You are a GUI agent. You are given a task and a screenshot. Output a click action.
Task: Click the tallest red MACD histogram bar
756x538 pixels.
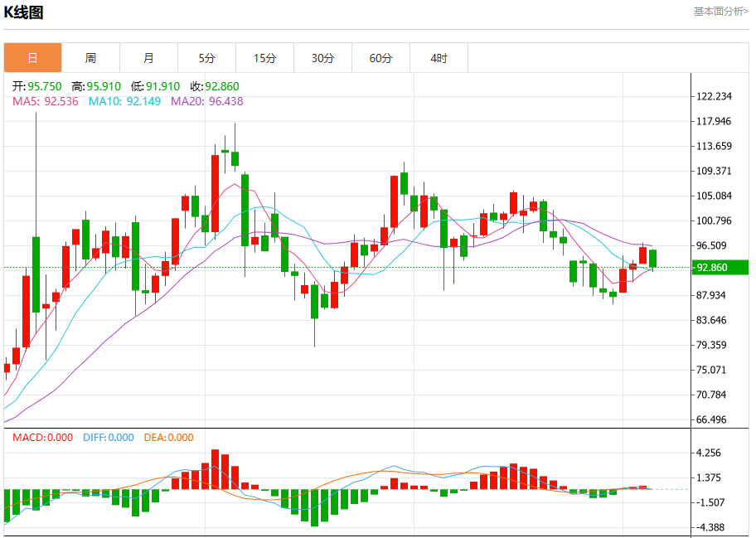pyautogui.click(x=215, y=469)
